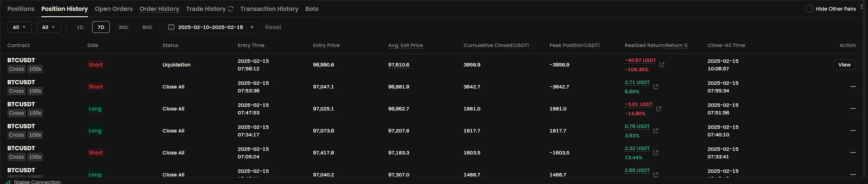
Task: Click the Reset filters link
Action: click(x=273, y=28)
